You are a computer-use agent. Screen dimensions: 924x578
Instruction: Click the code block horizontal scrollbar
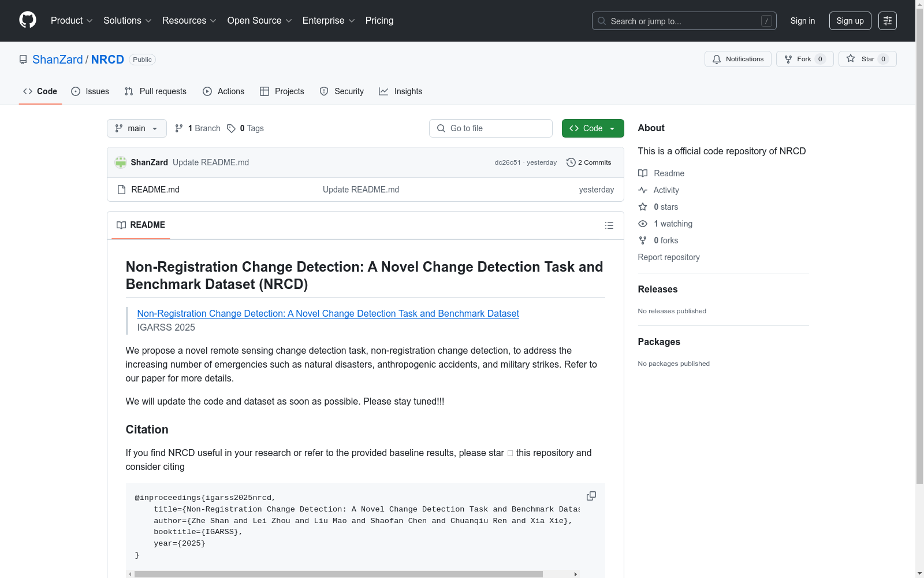(338, 574)
